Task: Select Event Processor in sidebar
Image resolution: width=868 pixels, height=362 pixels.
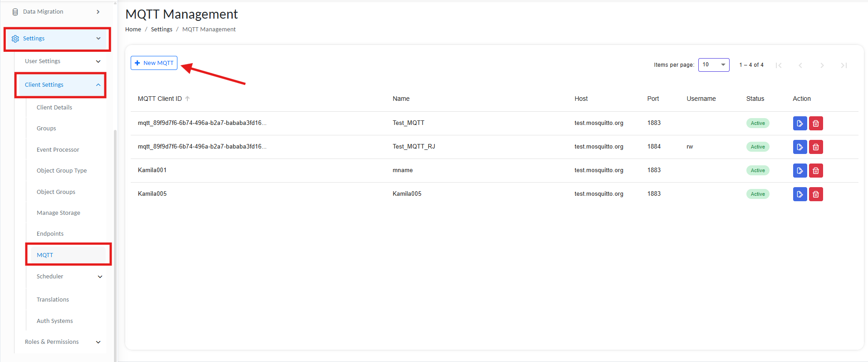Action: pyautogui.click(x=58, y=150)
